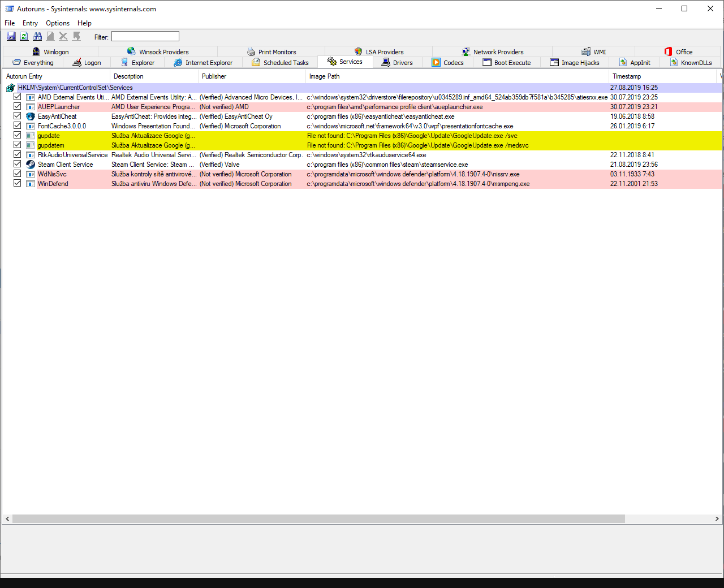The width and height of the screenshot is (724, 588).
Task: Go to the Scheduled Tasks tab
Action: click(280, 63)
